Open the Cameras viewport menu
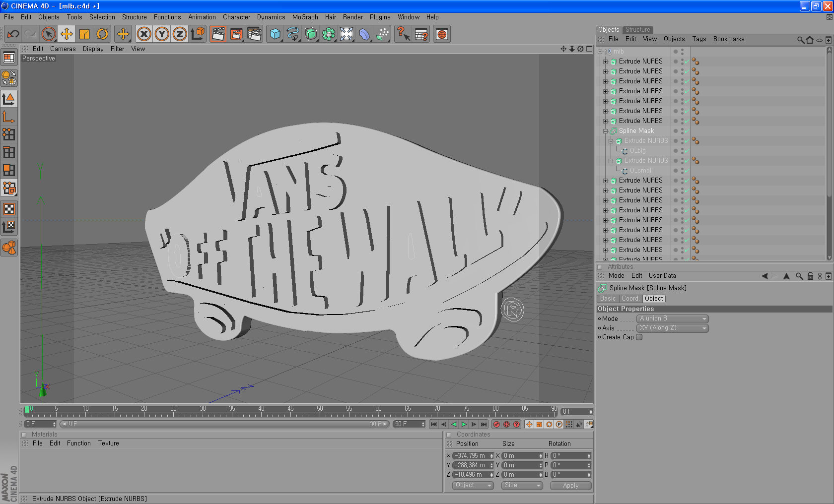 [63, 49]
